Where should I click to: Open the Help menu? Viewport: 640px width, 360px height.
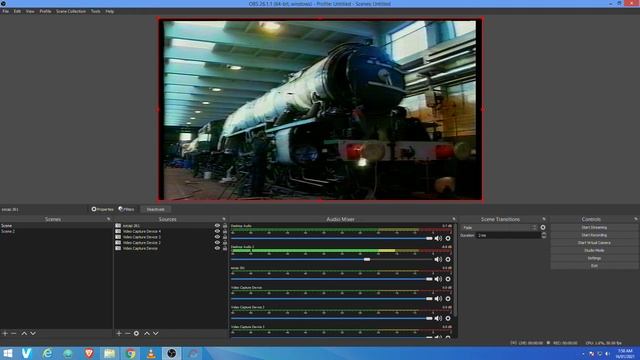(110, 11)
